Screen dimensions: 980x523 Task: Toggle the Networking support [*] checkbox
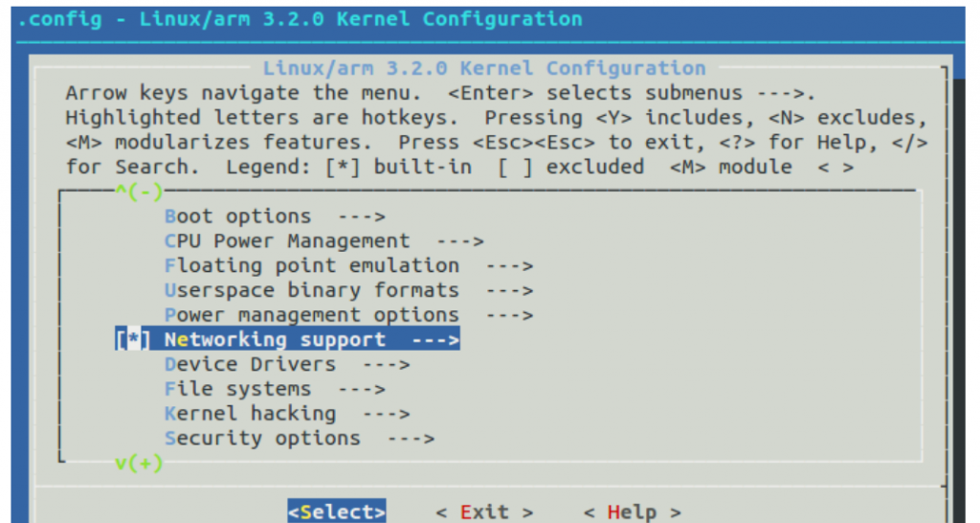pyautogui.click(x=133, y=340)
